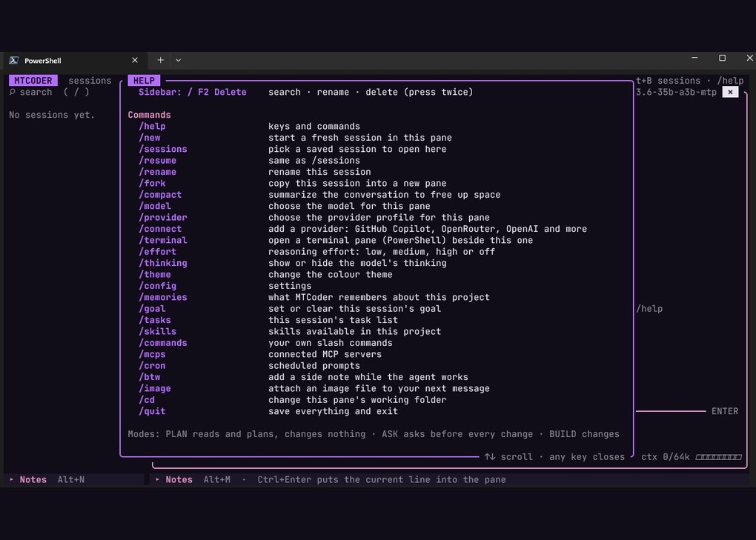Click the /commands entry
Image resolution: width=756 pixels, height=540 pixels.
(x=163, y=343)
